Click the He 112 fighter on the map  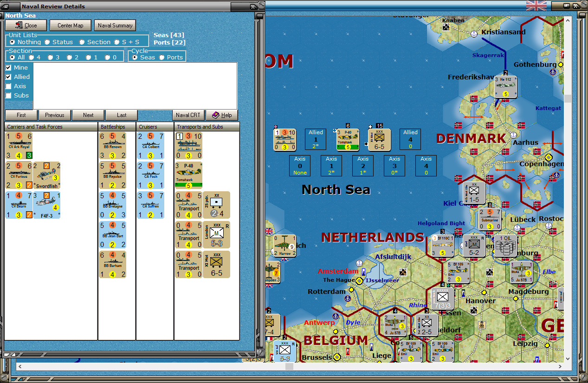coord(506,87)
